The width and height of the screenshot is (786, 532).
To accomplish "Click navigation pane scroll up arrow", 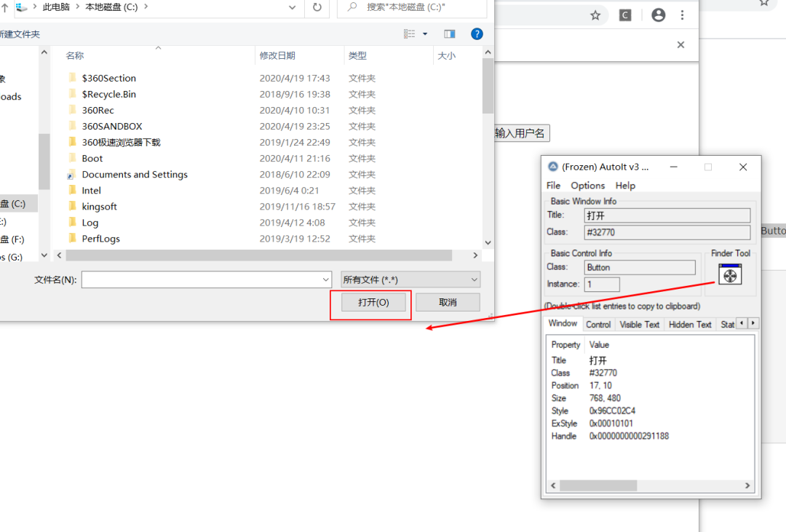I will coord(44,52).
